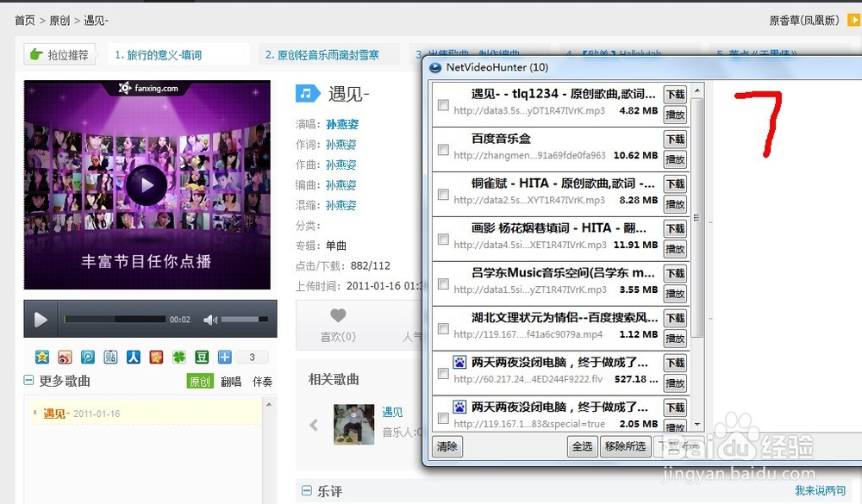Seek within the audio progress bar
Viewport: 862px width, 504px height.
pos(115,320)
